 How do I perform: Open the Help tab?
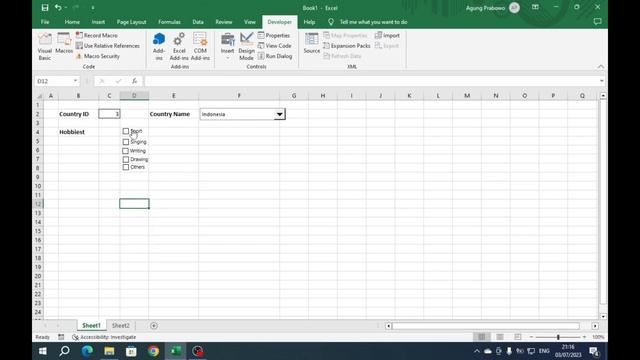(309, 22)
